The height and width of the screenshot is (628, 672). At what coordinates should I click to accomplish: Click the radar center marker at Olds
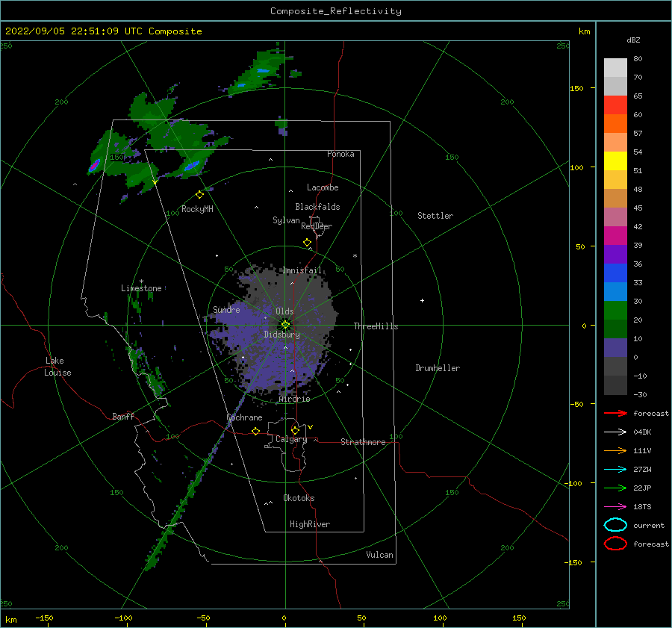tap(285, 325)
